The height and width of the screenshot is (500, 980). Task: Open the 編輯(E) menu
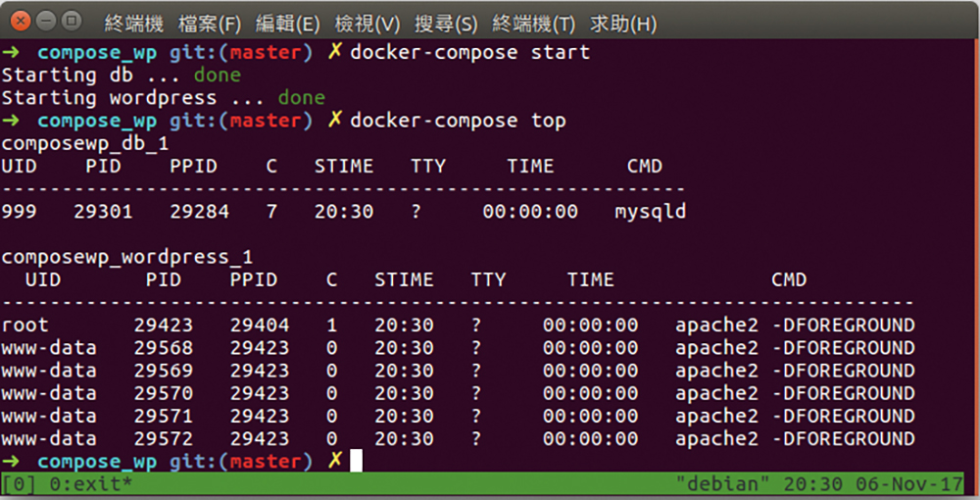(x=287, y=24)
